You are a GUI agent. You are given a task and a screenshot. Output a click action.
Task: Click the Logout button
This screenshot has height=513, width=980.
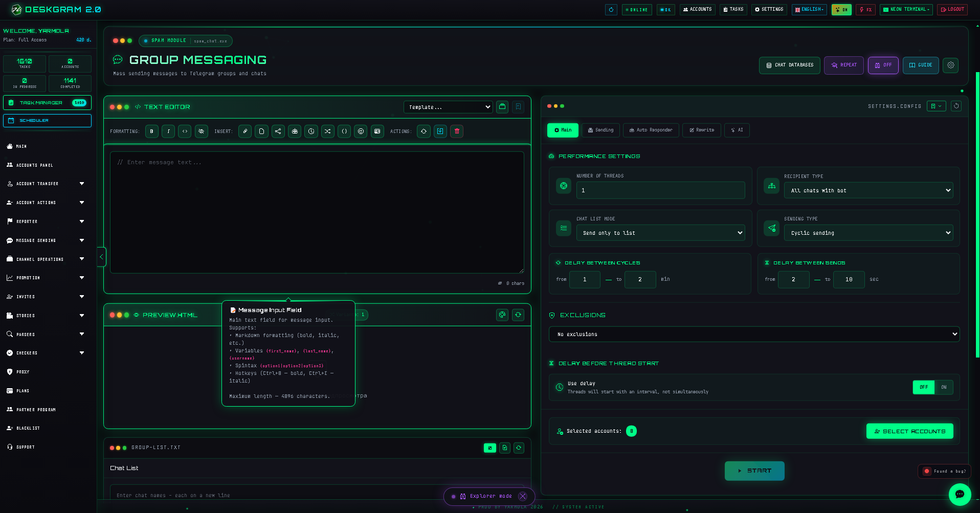952,10
